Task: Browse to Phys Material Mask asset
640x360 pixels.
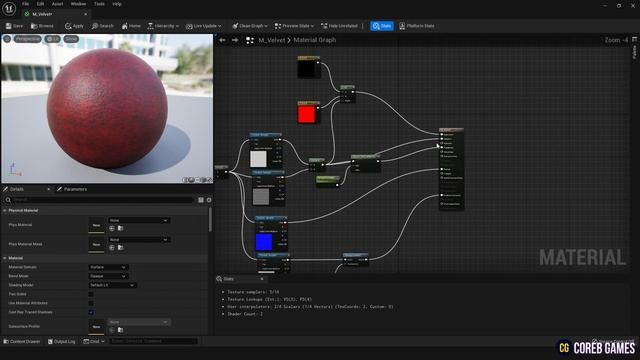Action: 120,247
